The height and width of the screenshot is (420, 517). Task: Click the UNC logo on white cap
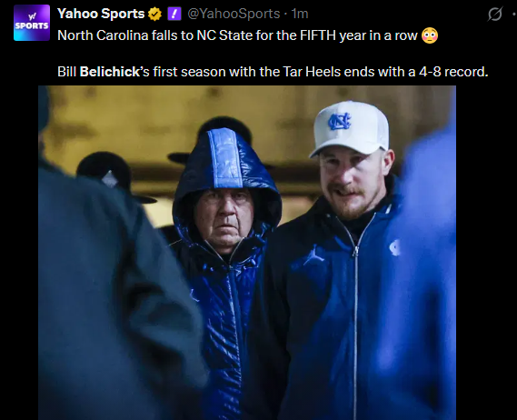pos(339,121)
